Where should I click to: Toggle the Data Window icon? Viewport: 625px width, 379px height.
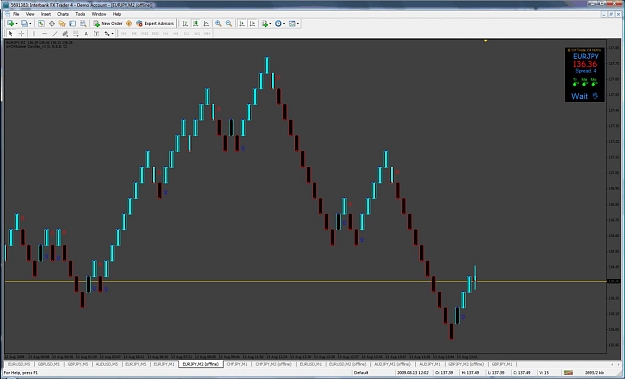click(51, 24)
